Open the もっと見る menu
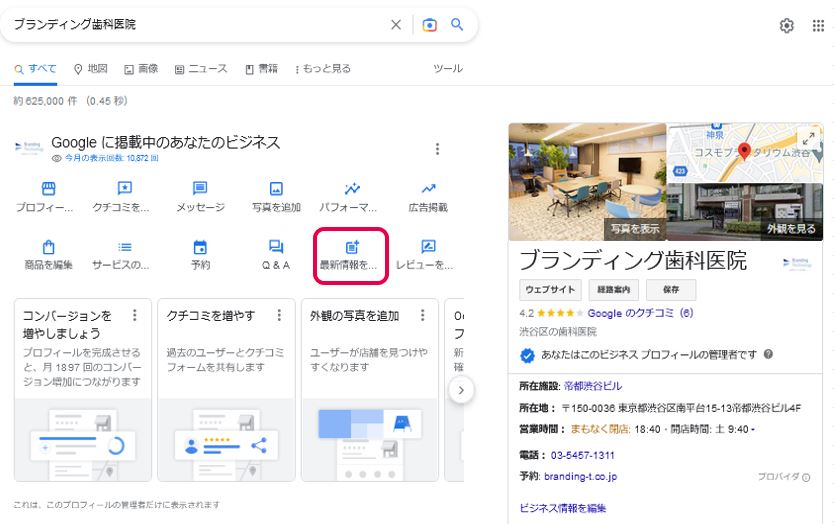The width and height of the screenshot is (834, 524). tap(323, 69)
